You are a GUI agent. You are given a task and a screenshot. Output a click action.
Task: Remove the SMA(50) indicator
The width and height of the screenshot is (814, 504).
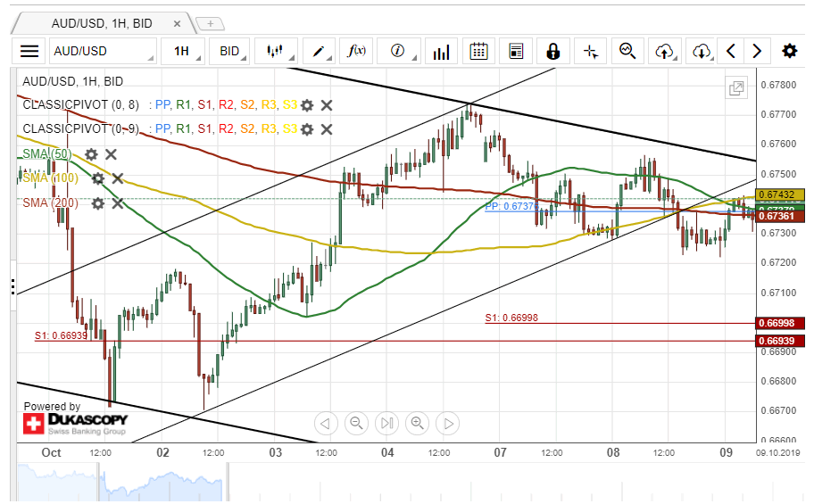(x=111, y=154)
